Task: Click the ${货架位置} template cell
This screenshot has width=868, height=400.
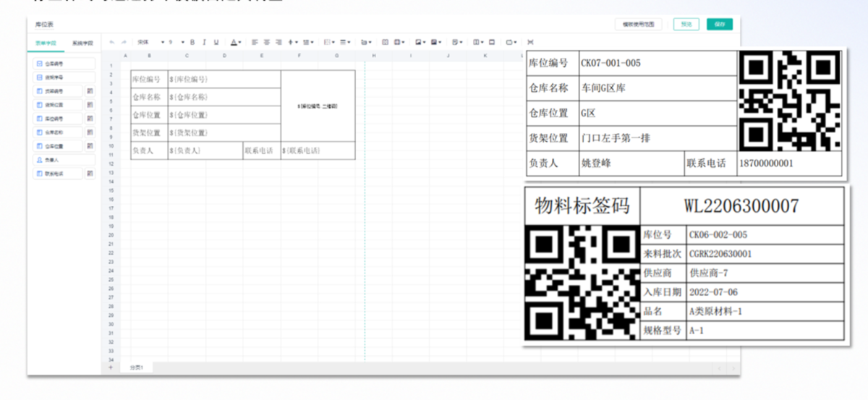Action: tap(224, 132)
